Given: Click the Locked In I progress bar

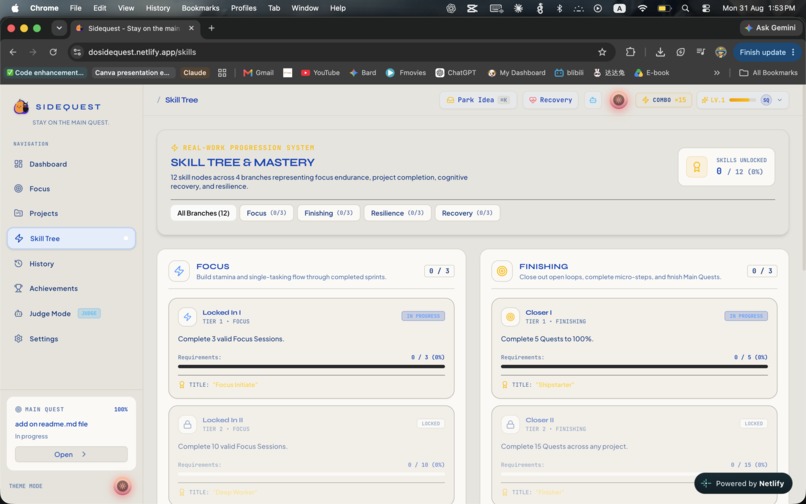Looking at the screenshot, I should coord(311,367).
